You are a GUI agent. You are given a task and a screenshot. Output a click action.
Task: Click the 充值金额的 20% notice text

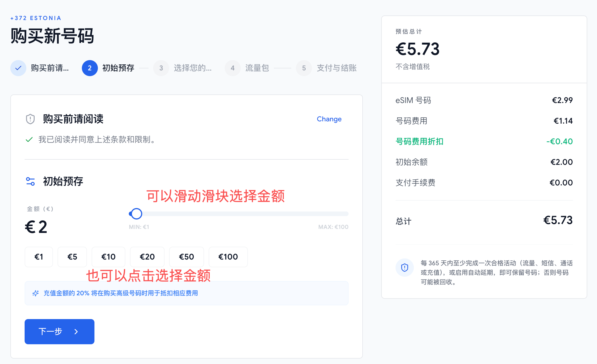point(121,293)
